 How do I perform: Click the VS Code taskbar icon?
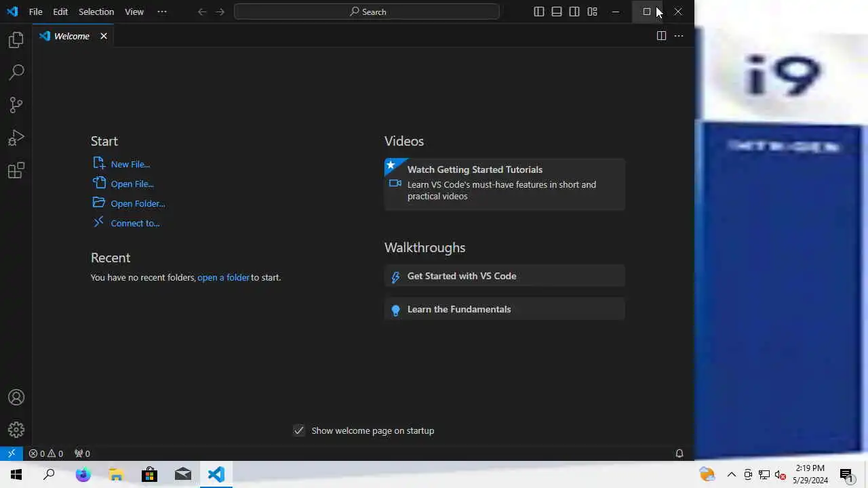click(x=216, y=474)
